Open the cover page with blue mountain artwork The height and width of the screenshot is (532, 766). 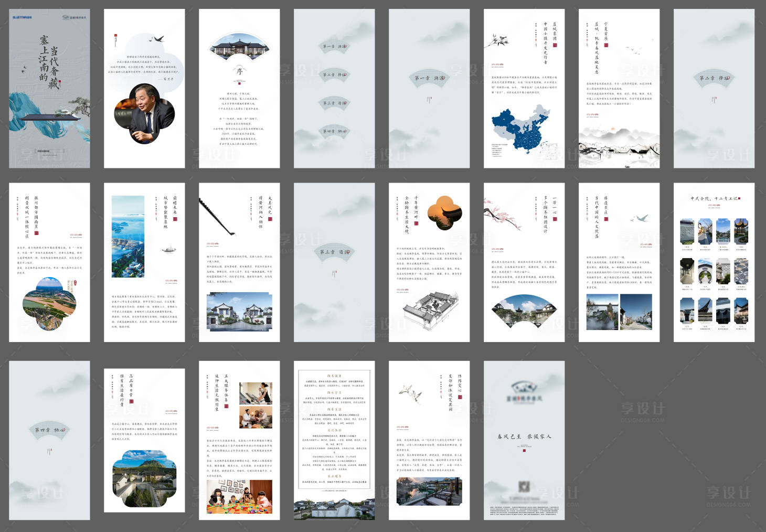tap(49, 88)
